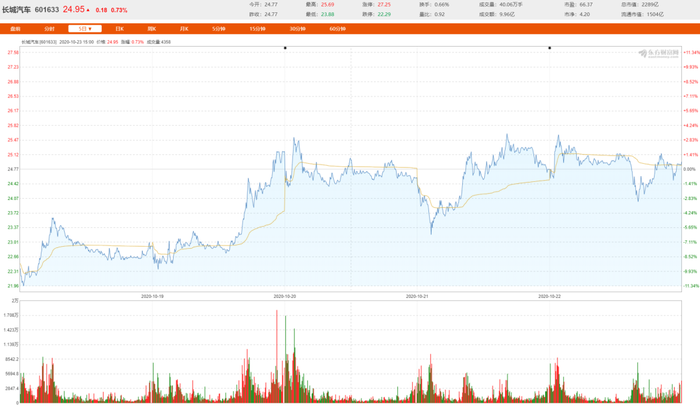Click the price change 0.18

pos(101,10)
